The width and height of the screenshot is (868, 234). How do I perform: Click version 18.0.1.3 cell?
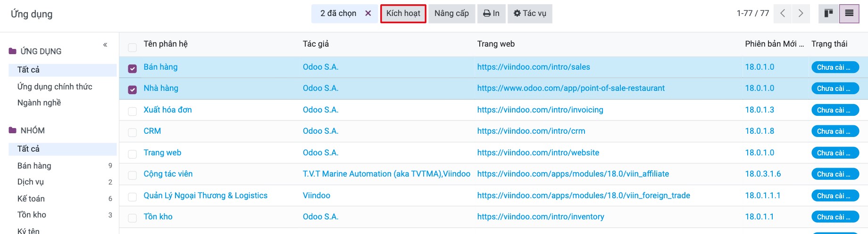759,110
